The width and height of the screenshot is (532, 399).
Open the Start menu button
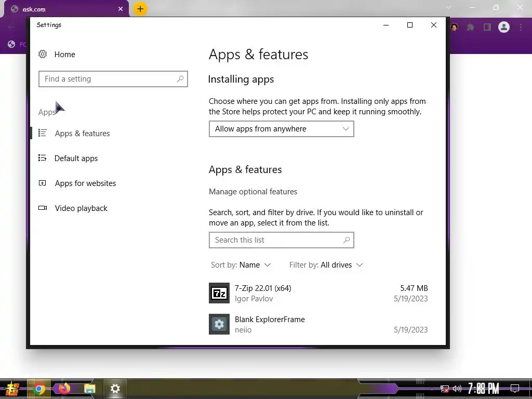click(12, 389)
